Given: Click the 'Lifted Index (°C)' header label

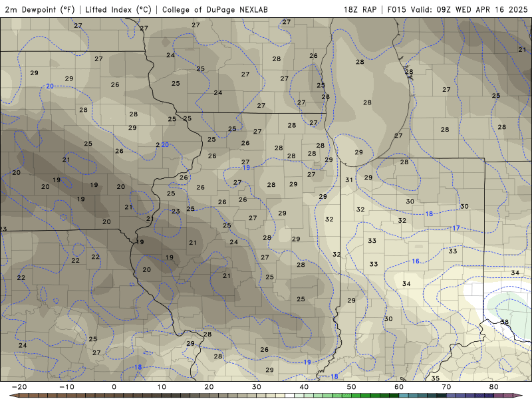Looking at the screenshot, I should [118, 9].
